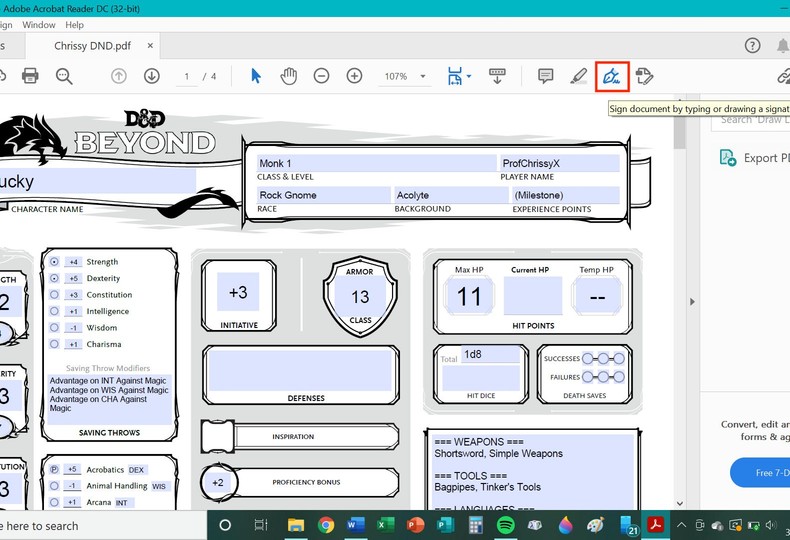Open the Add Comment speech bubble tool
790x540 pixels.
point(545,76)
